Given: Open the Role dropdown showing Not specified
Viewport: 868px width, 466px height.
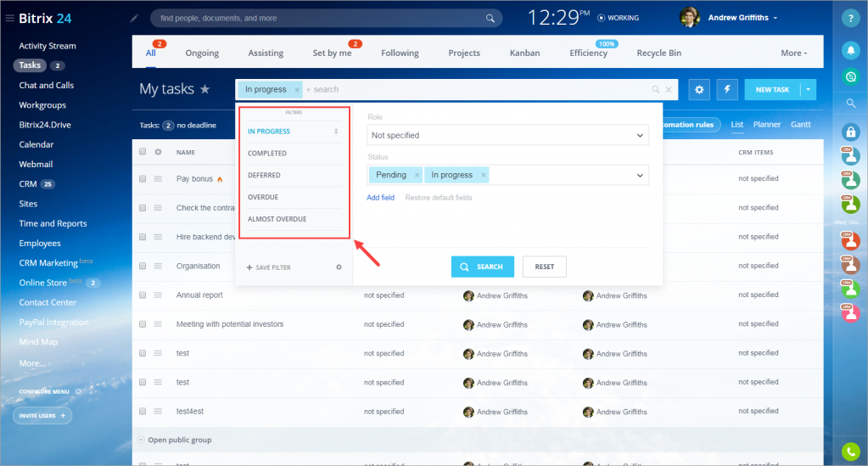Looking at the screenshot, I should click(x=507, y=135).
